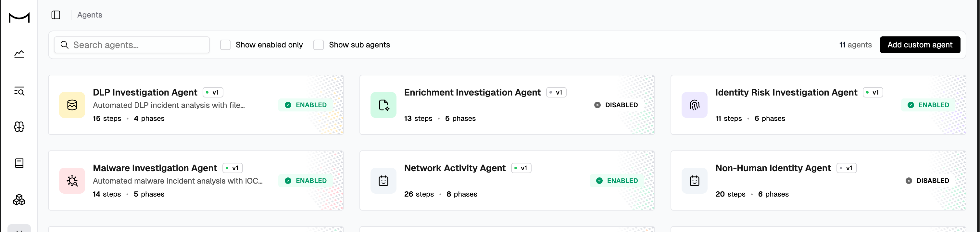Click the app logo in the sidebar

pos(19,18)
